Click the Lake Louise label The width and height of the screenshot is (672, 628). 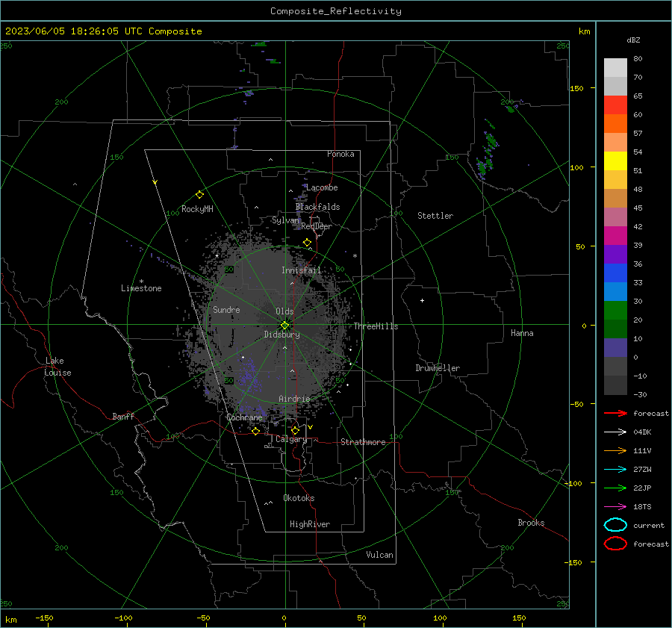coord(57,367)
